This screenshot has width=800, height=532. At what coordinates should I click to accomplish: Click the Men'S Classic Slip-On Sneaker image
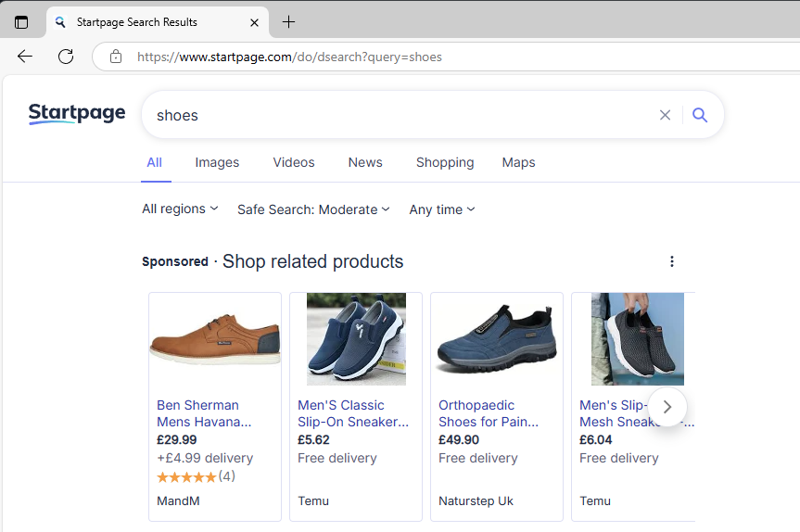click(x=356, y=339)
